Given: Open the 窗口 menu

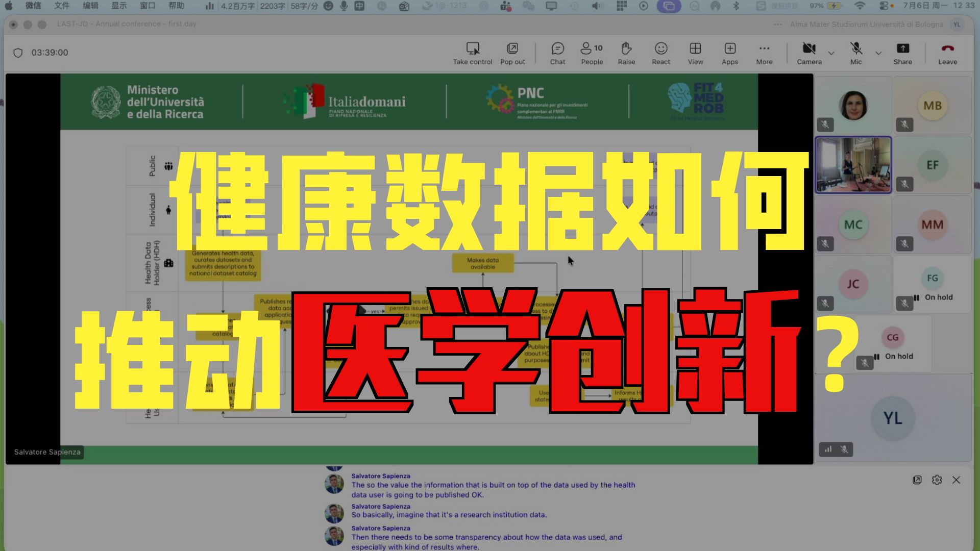Looking at the screenshot, I should tap(148, 6).
